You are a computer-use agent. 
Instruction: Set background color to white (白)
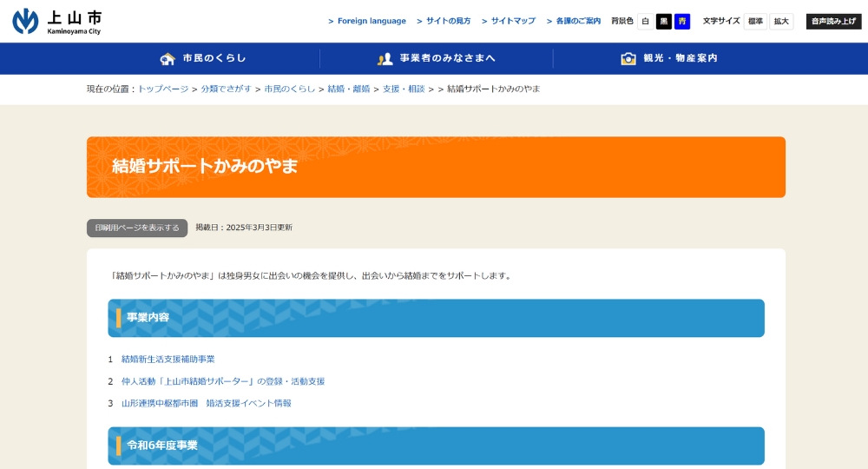coord(645,21)
